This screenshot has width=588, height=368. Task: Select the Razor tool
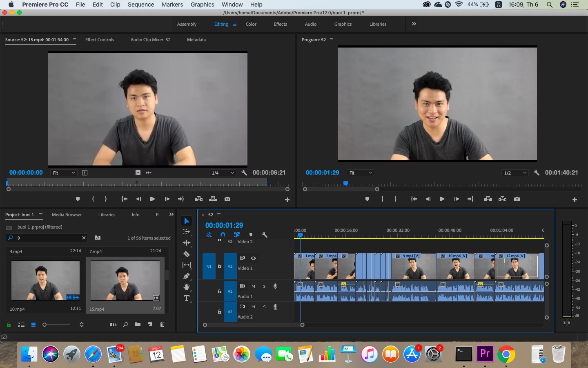[187, 254]
